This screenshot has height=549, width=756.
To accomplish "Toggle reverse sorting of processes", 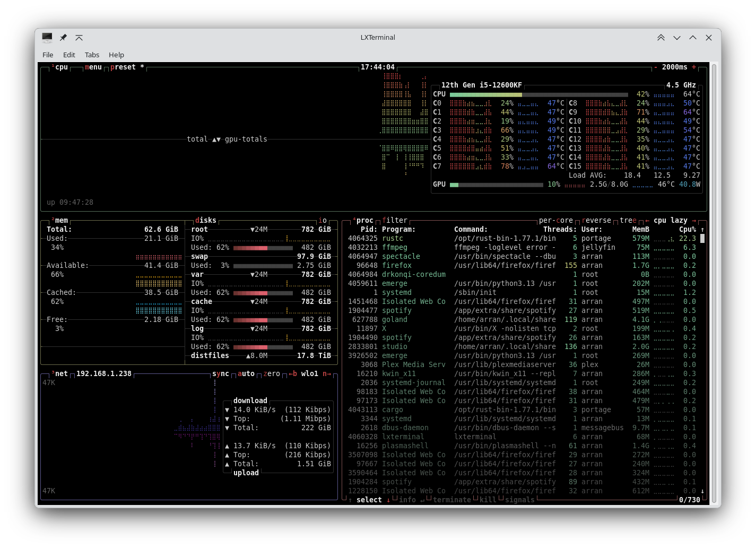I will point(596,220).
